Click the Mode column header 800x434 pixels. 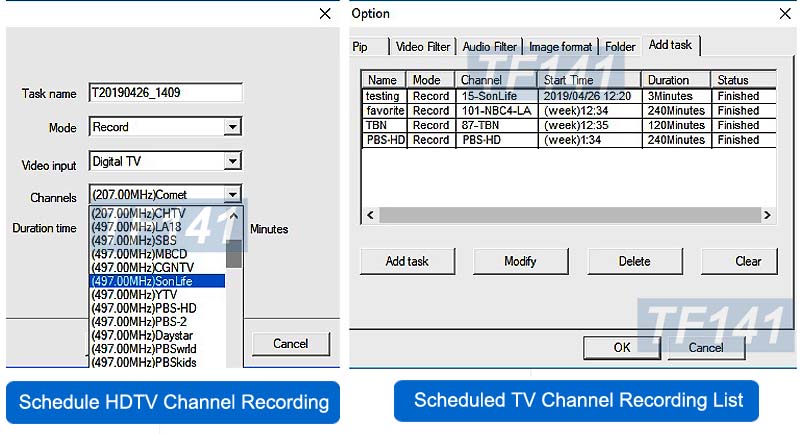(x=431, y=80)
